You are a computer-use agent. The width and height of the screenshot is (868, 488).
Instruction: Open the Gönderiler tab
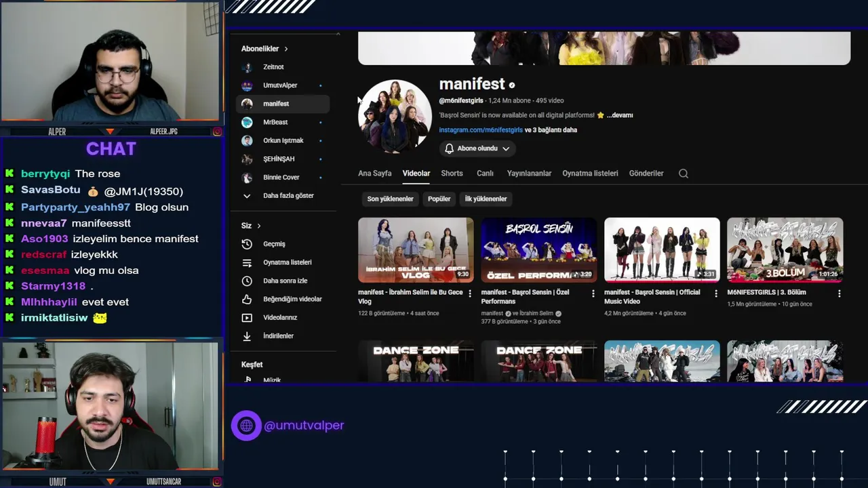pos(646,174)
